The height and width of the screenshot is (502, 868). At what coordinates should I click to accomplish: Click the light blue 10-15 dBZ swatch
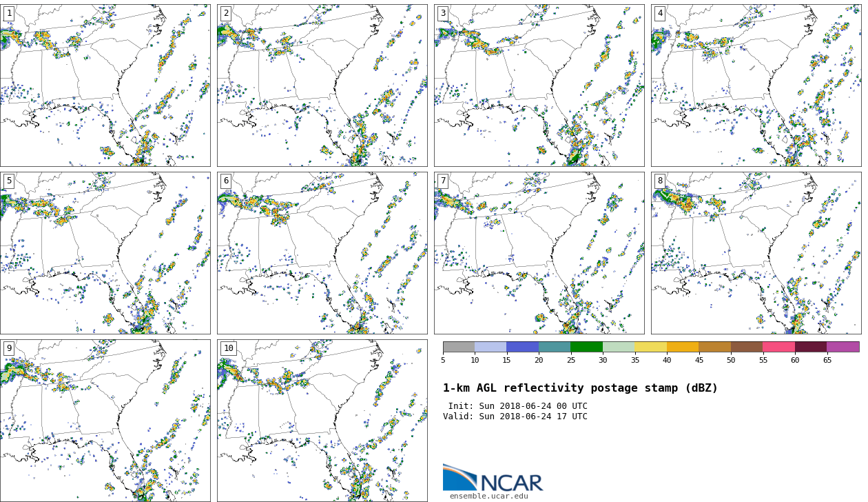[490, 347]
